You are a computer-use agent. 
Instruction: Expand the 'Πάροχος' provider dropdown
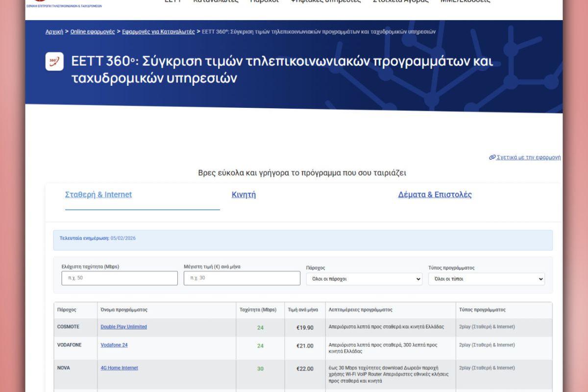(364, 279)
